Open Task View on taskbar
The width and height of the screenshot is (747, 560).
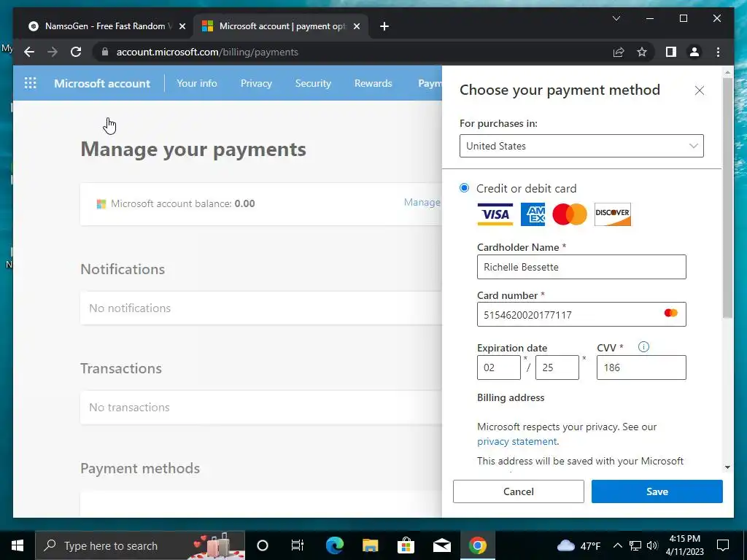(298, 545)
